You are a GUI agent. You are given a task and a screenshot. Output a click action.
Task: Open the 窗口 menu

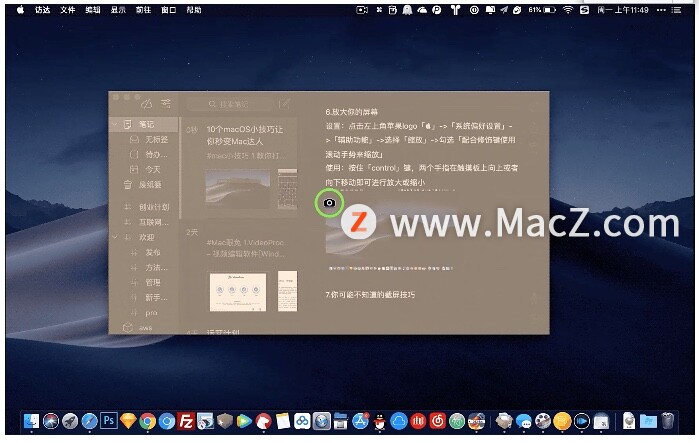click(x=169, y=10)
